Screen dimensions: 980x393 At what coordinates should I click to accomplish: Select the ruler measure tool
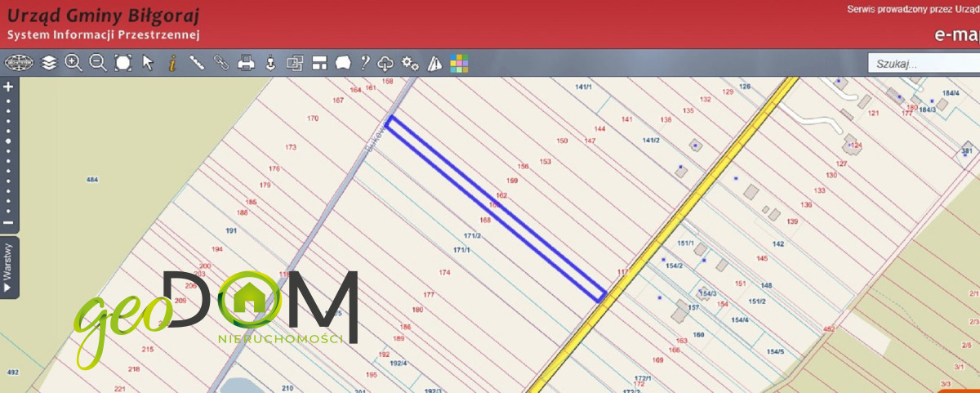click(x=197, y=63)
